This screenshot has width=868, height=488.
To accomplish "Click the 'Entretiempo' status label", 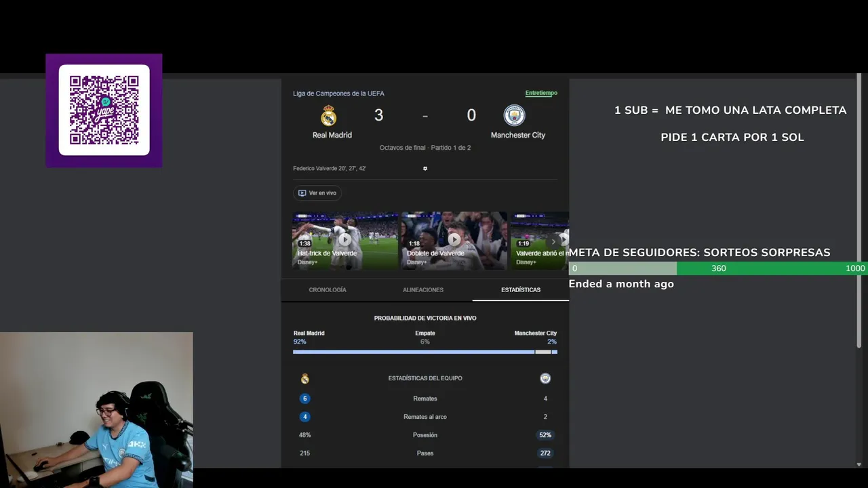I will [x=541, y=93].
